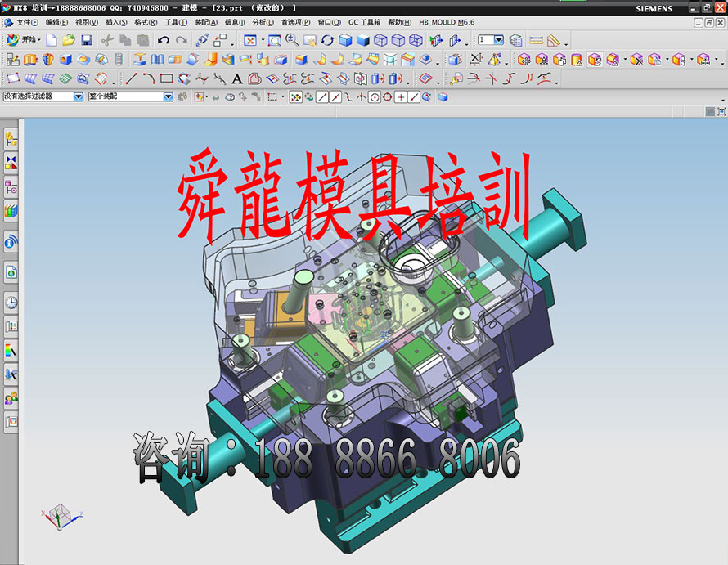The image size is (728, 565).
Task: Undo the last action
Action: coord(163,40)
